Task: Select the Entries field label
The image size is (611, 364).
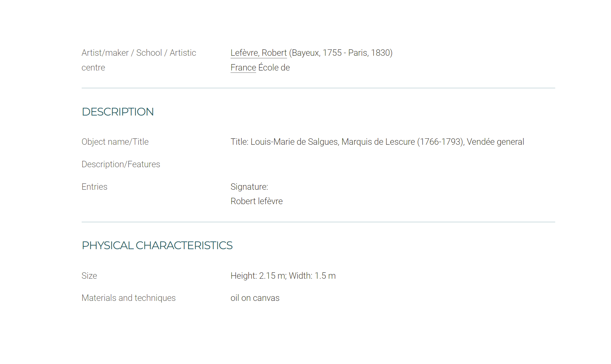Action: coord(94,187)
